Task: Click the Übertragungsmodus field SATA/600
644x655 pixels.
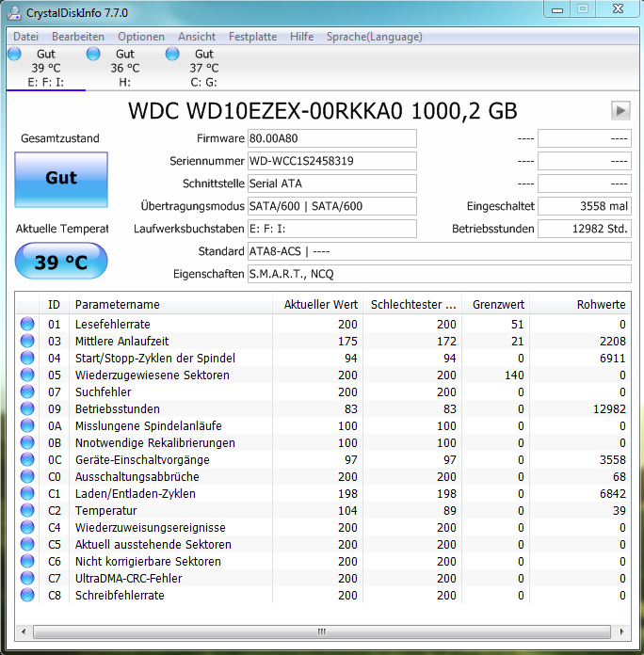Action: [x=332, y=206]
